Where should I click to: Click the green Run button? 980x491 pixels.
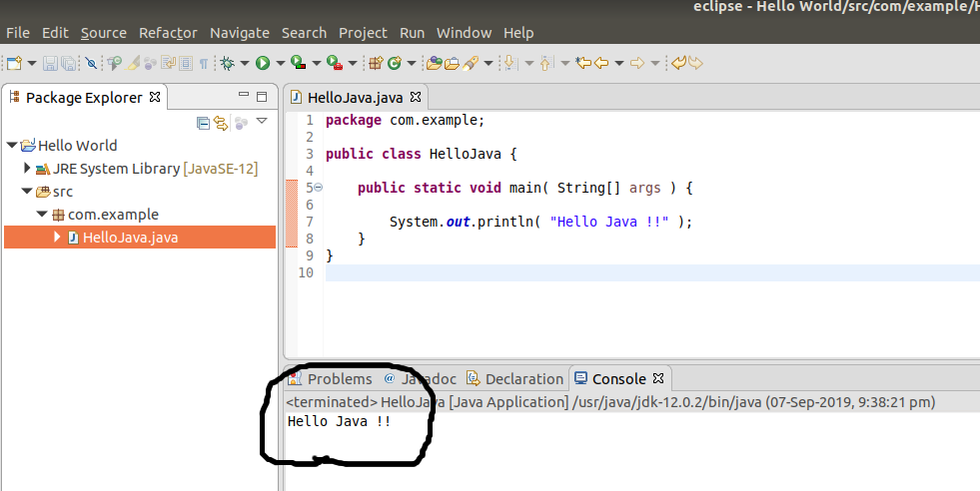coord(263,63)
